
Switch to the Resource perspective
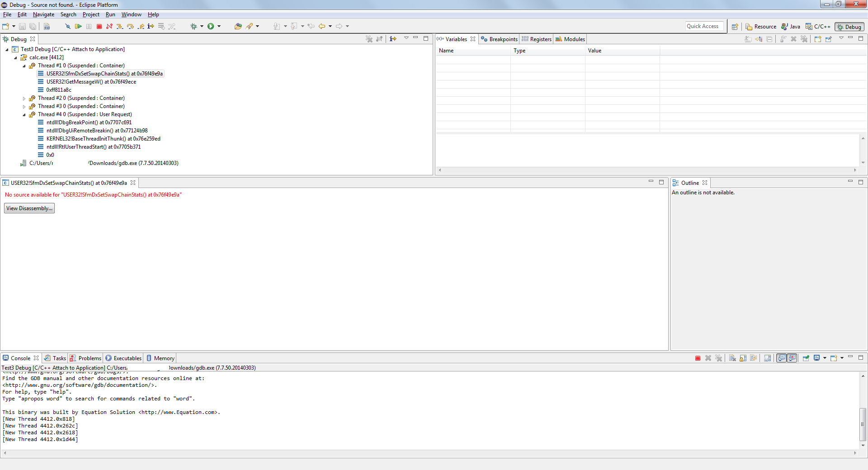pyautogui.click(x=761, y=27)
